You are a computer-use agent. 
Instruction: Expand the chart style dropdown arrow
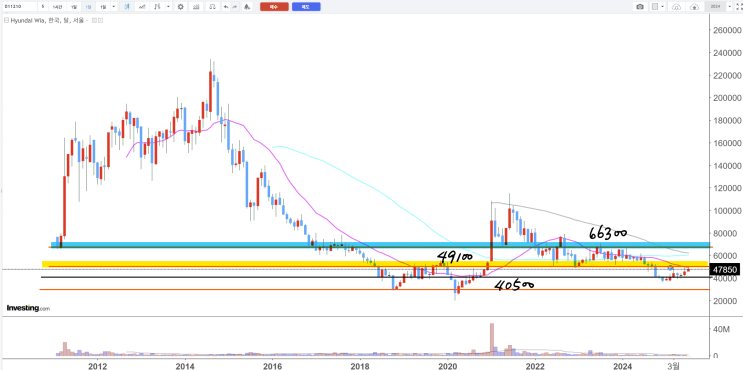click(168, 7)
